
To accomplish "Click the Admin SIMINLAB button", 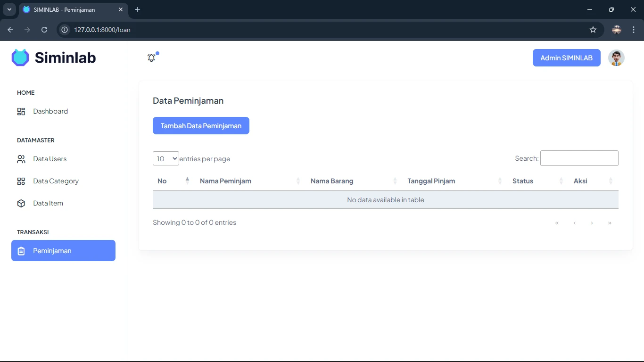I will [x=566, y=58].
